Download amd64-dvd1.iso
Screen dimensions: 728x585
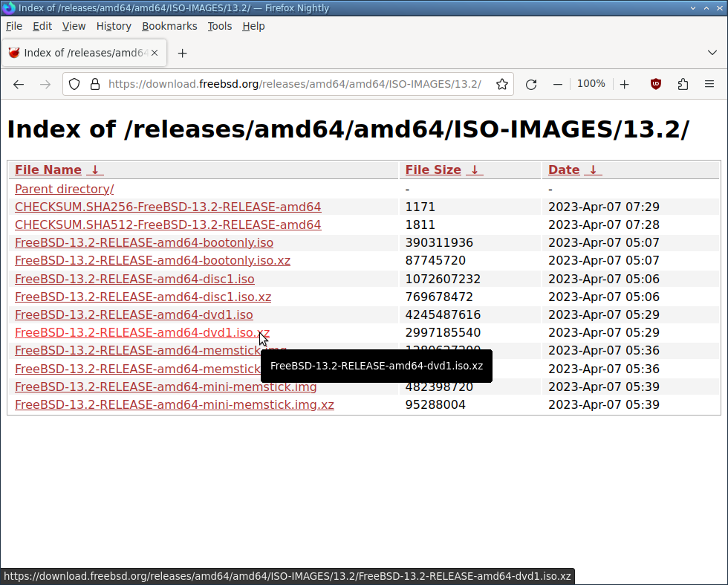pyautogui.click(x=134, y=314)
